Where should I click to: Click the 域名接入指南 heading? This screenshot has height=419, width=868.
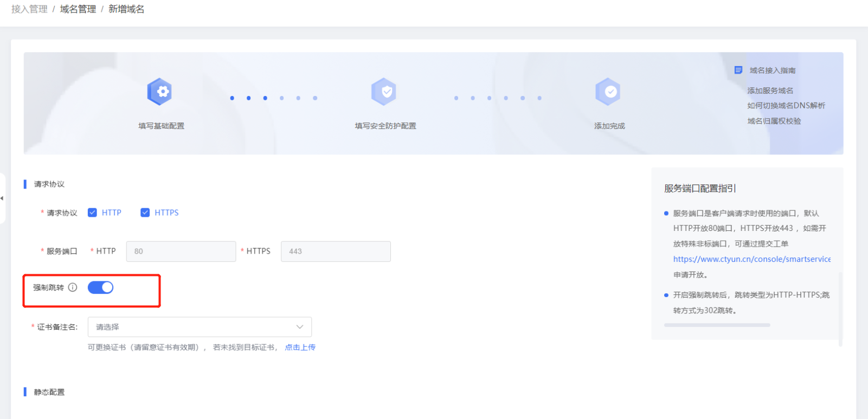coord(773,70)
